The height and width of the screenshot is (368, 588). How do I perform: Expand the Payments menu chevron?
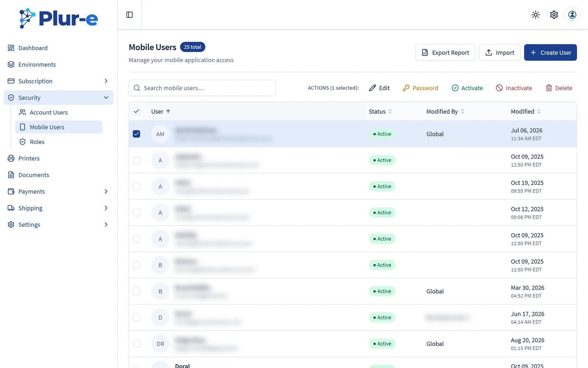click(106, 191)
